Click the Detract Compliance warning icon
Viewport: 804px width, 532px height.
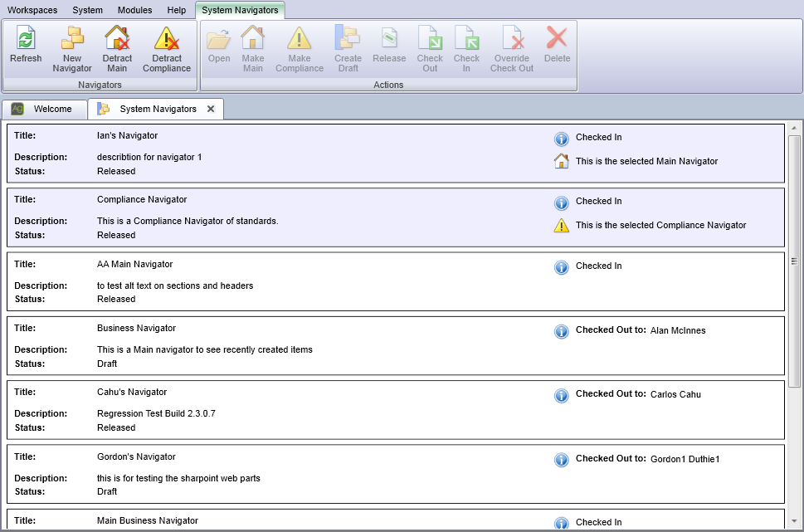pyautogui.click(x=166, y=37)
